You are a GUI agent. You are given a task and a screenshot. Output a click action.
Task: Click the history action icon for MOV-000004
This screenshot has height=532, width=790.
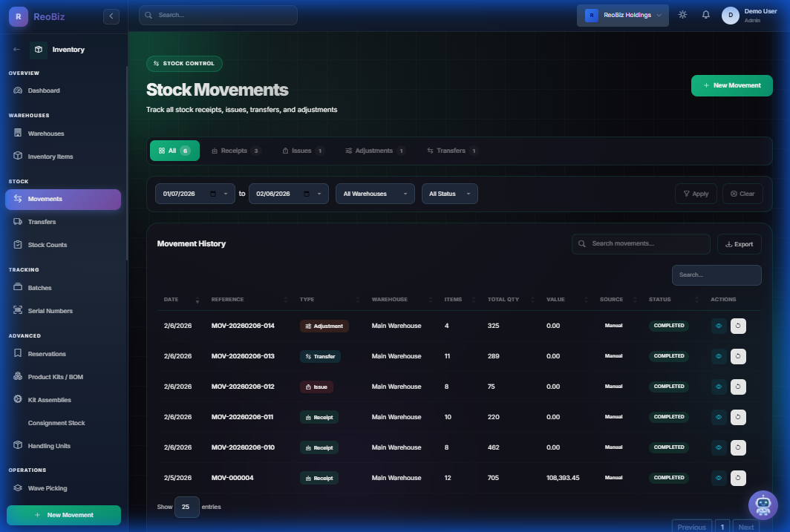tap(738, 478)
